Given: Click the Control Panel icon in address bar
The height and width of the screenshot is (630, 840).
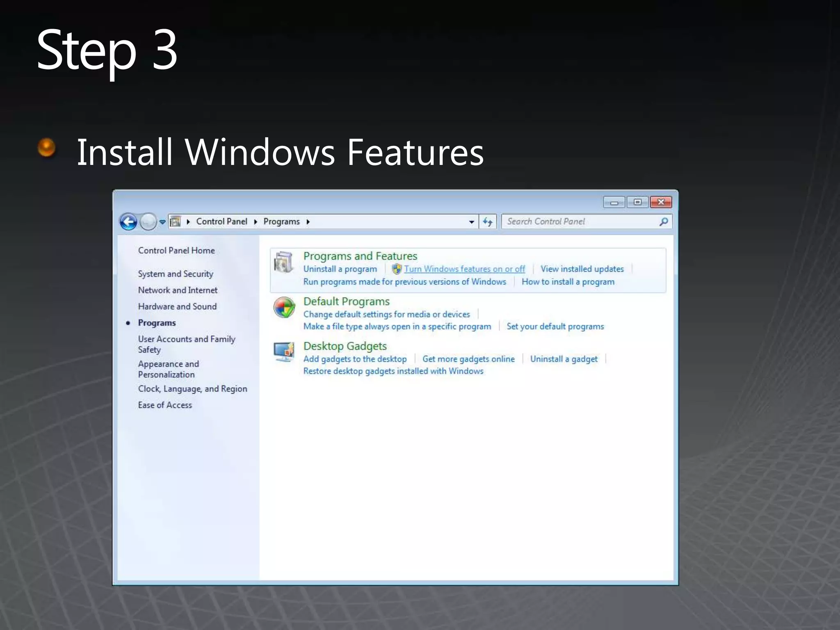Looking at the screenshot, I should (176, 221).
